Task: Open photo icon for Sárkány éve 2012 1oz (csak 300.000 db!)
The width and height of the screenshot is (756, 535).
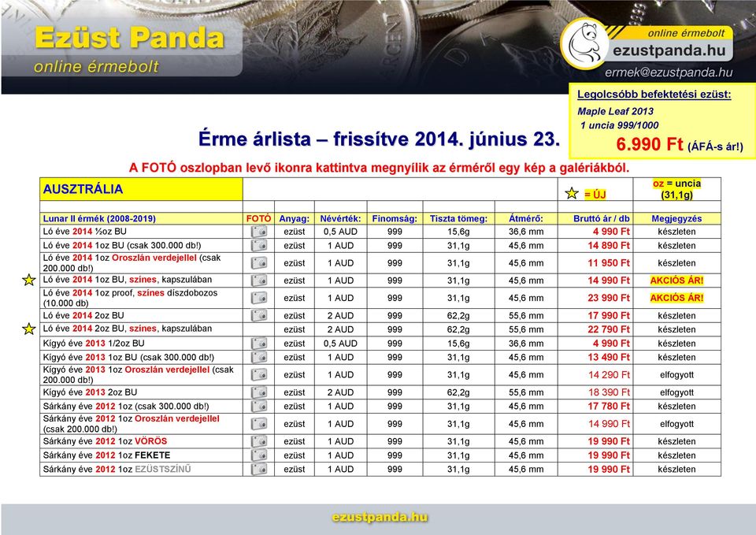Action: [259, 407]
